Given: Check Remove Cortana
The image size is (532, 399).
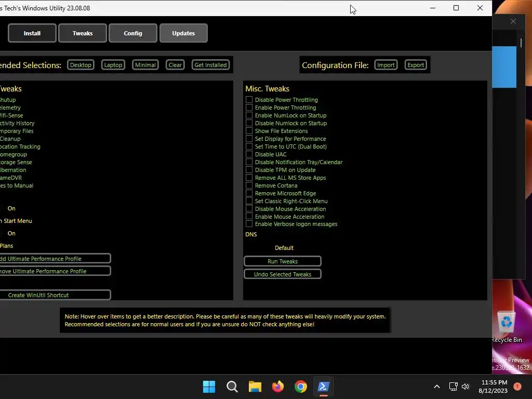Looking at the screenshot, I should click(x=249, y=185).
